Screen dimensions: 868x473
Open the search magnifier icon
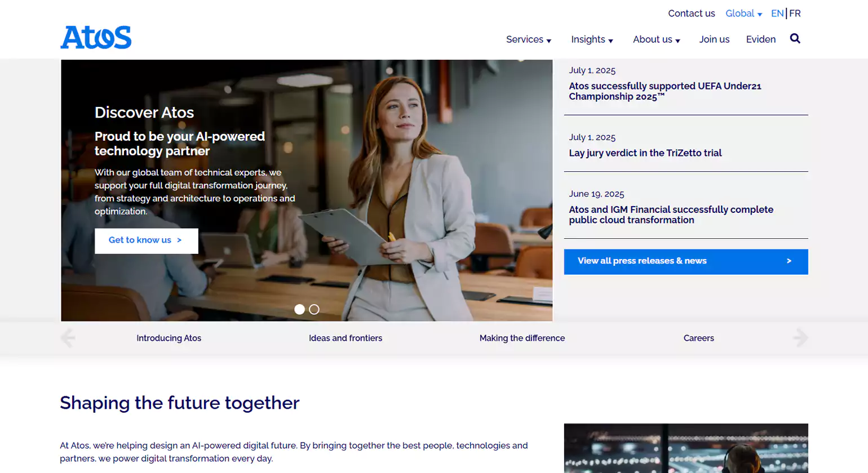[x=795, y=39]
